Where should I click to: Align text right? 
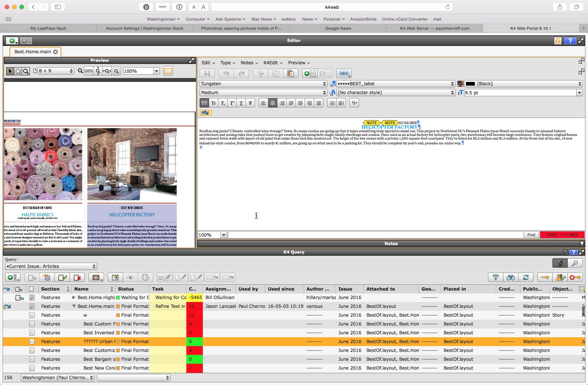[x=282, y=103]
